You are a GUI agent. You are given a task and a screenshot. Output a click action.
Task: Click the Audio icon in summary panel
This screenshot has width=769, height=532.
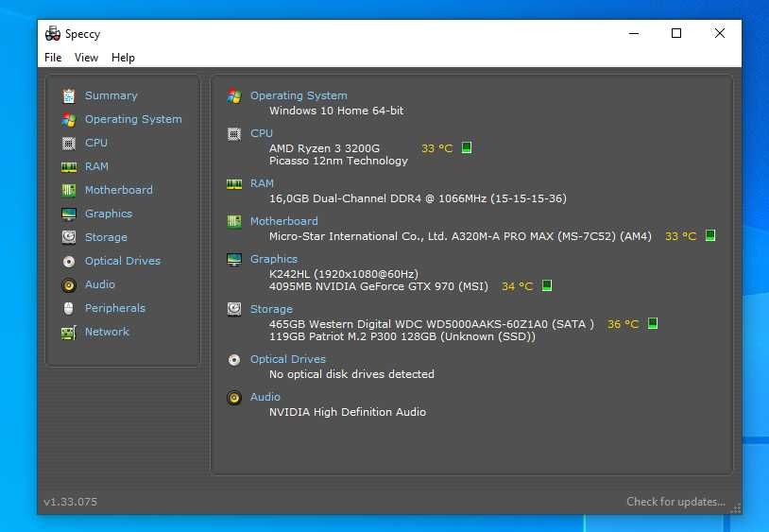point(234,398)
